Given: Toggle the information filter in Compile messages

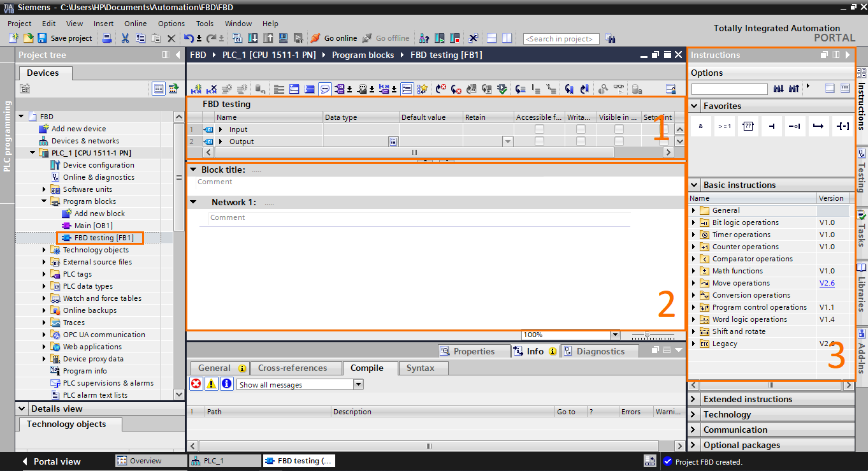Looking at the screenshot, I should [227, 384].
